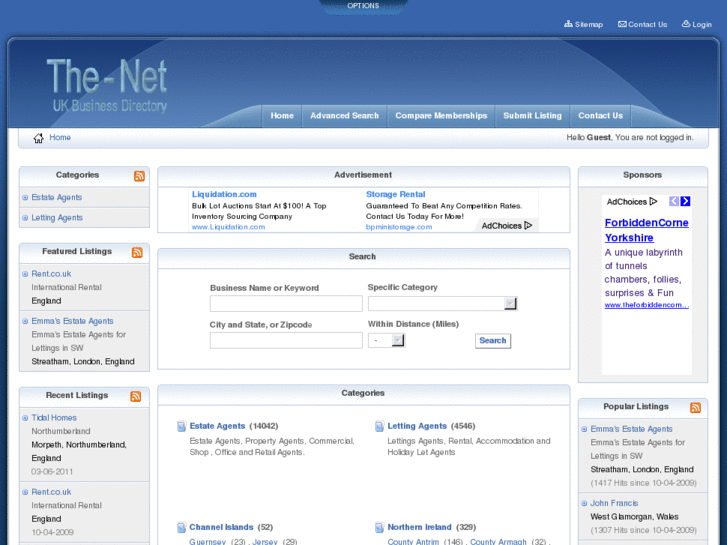Click the next ad arrow in Sponsors
The width and height of the screenshot is (727, 545).
pyautogui.click(x=685, y=201)
